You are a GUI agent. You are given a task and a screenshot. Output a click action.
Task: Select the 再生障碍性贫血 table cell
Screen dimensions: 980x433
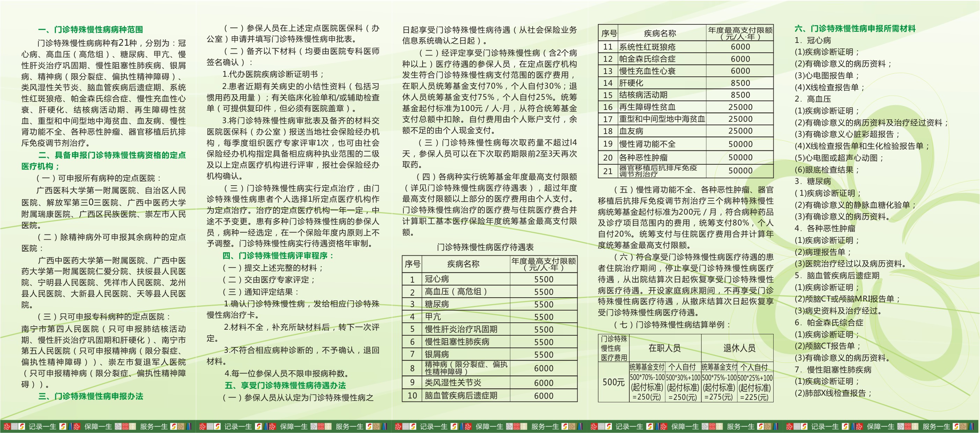647,107
